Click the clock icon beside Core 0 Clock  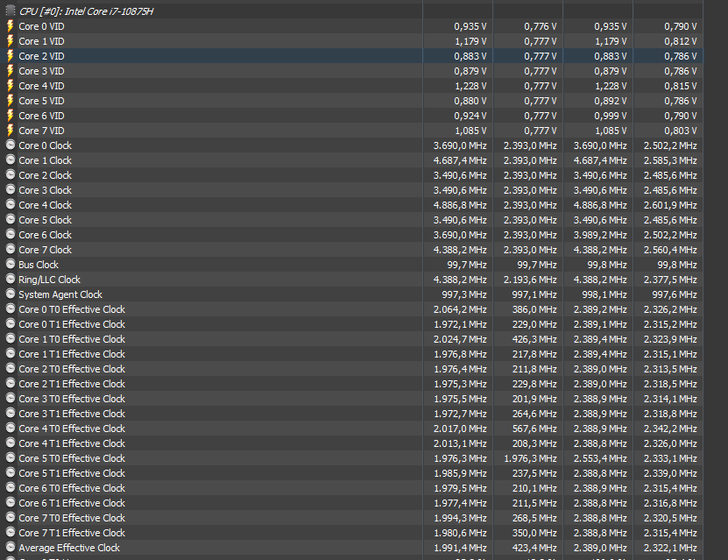click(x=11, y=145)
